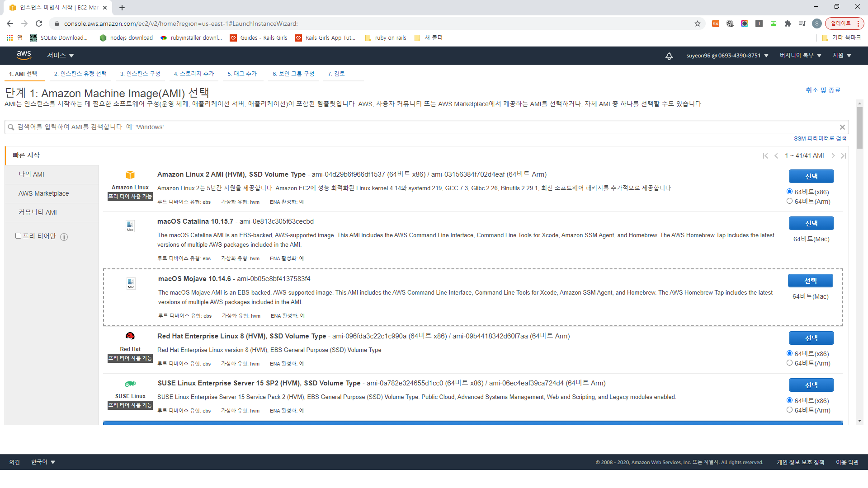Select 64-bit Arm for SUSE Linux
This screenshot has height=488, width=868.
[789, 410]
